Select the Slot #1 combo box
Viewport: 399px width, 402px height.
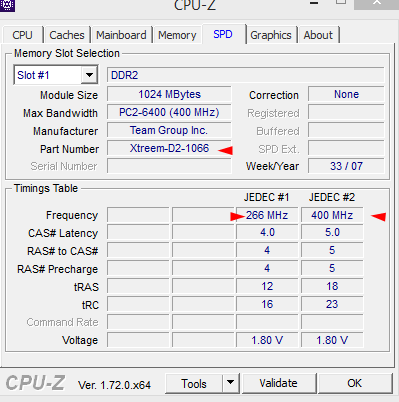point(55,75)
